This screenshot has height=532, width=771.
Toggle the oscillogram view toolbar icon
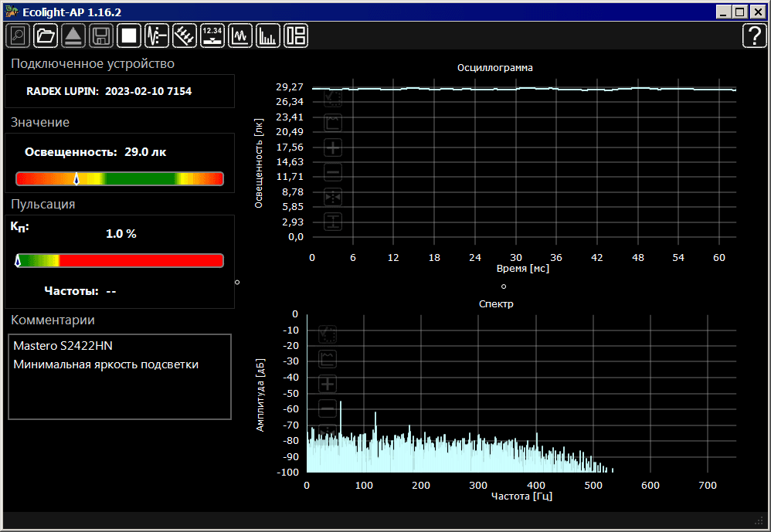click(240, 36)
